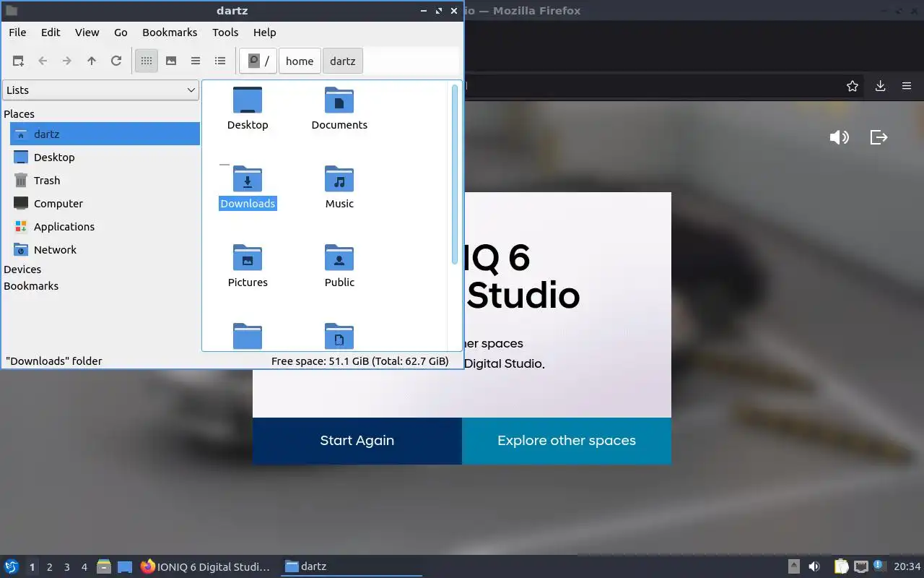The height and width of the screenshot is (578, 924).
Task: Go forward using the right arrow toolbar icon
Action: 67,61
